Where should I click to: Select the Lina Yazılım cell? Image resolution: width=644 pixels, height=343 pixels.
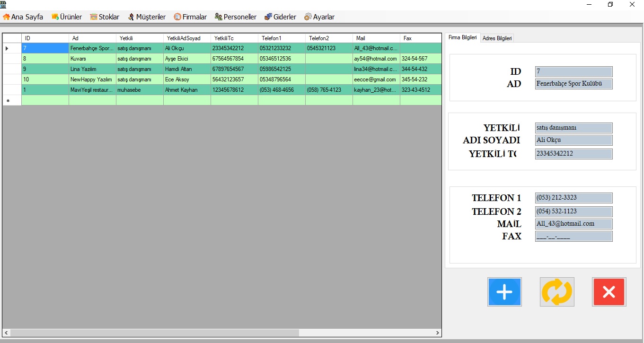[x=92, y=69]
